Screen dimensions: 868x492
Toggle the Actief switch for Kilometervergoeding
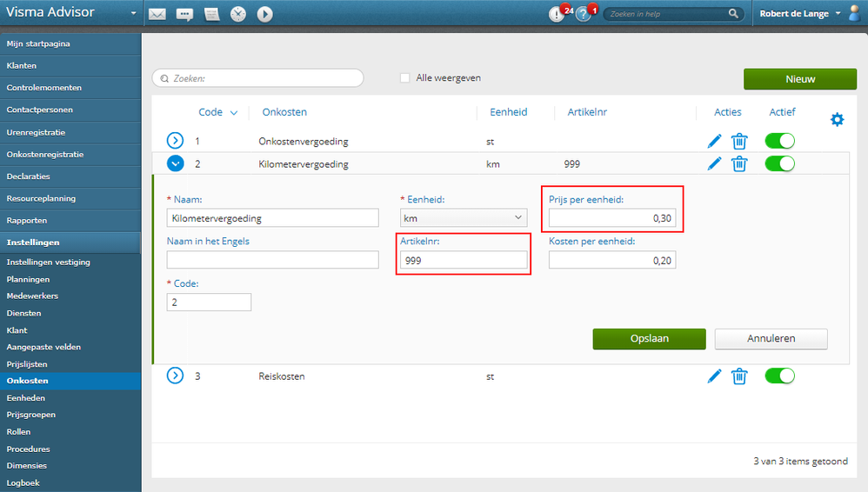pos(780,163)
